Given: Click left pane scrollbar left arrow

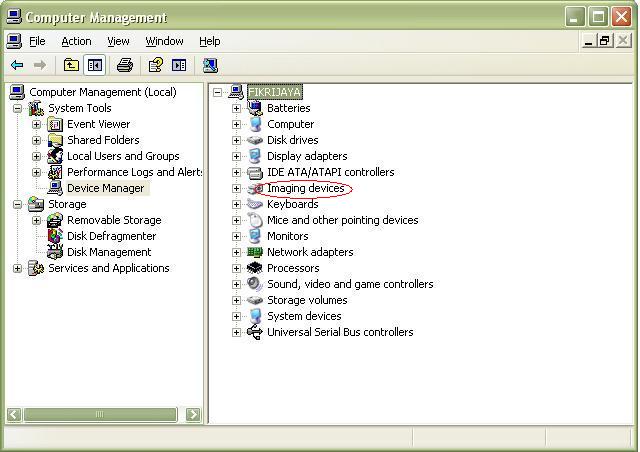Looking at the screenshot, I should point(13,414).
